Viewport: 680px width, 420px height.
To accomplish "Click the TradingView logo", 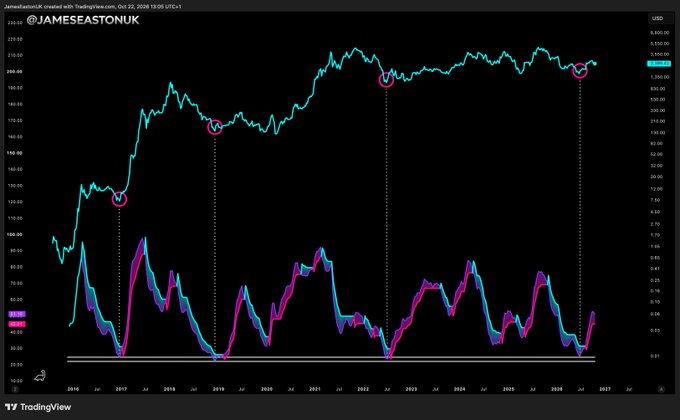I will pos(38,407).
